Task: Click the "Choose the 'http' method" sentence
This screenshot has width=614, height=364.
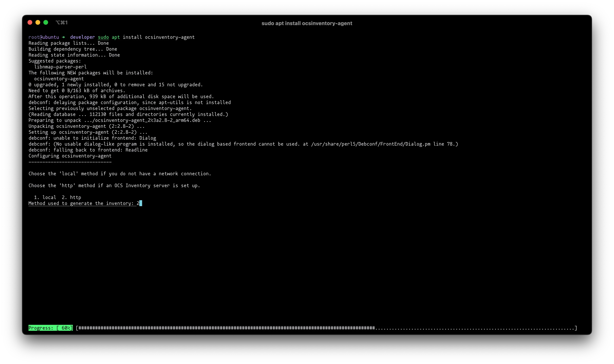Action: click(114, 185)
